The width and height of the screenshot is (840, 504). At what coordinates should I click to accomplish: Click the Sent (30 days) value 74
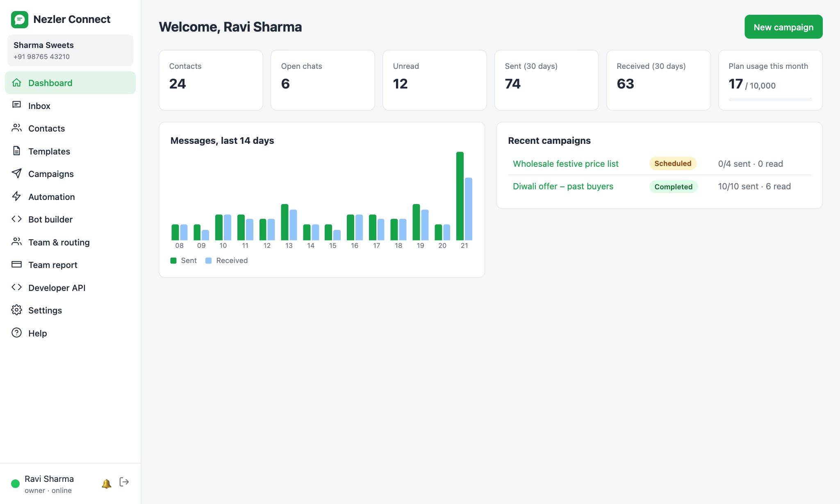tap(512, 84)
